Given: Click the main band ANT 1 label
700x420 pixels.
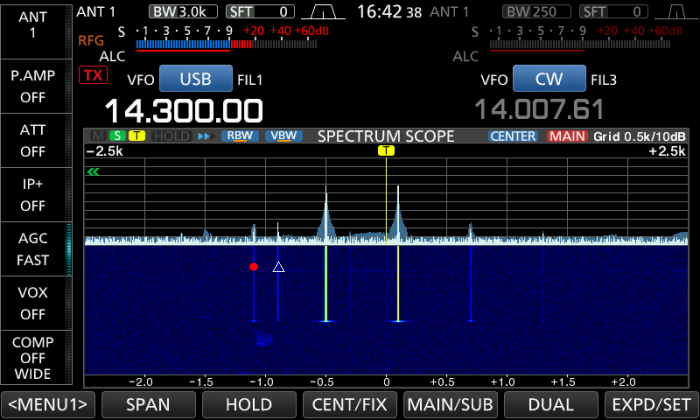Looking at the screenshot, I should [x=96, y=12].
